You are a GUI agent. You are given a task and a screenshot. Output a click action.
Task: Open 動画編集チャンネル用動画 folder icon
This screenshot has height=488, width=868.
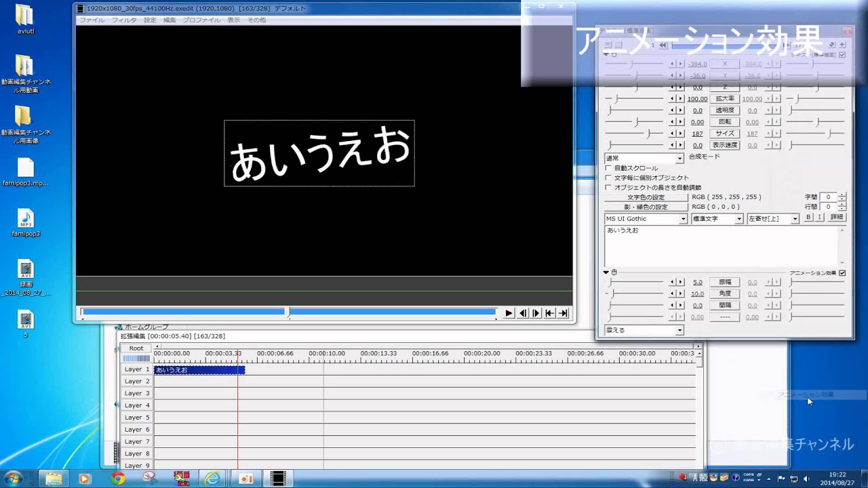point(25,75)
